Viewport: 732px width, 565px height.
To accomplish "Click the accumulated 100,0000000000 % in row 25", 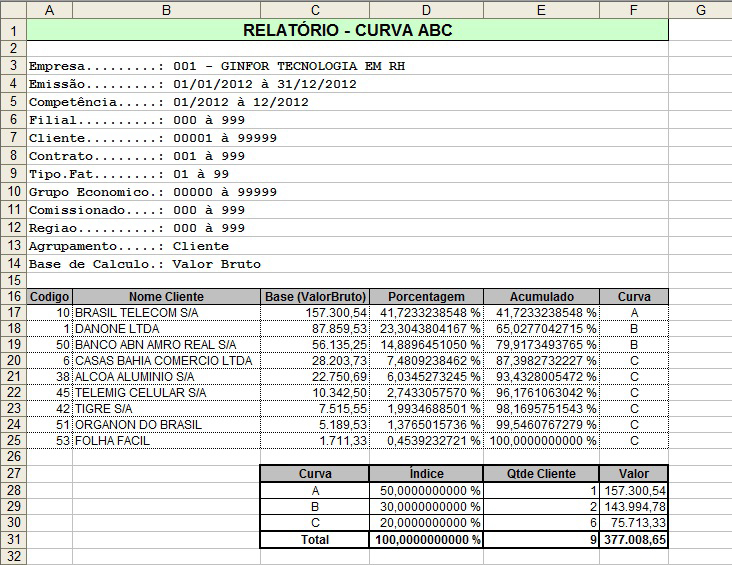I will [x=541, y=441].
